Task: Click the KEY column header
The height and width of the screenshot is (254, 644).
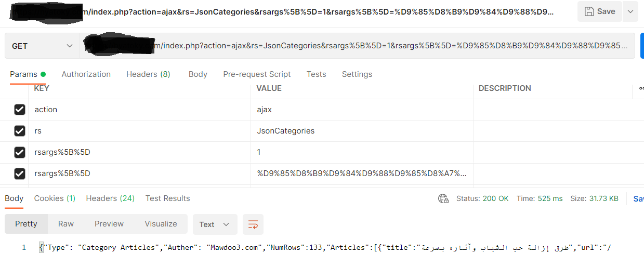Action: [42, 88]
